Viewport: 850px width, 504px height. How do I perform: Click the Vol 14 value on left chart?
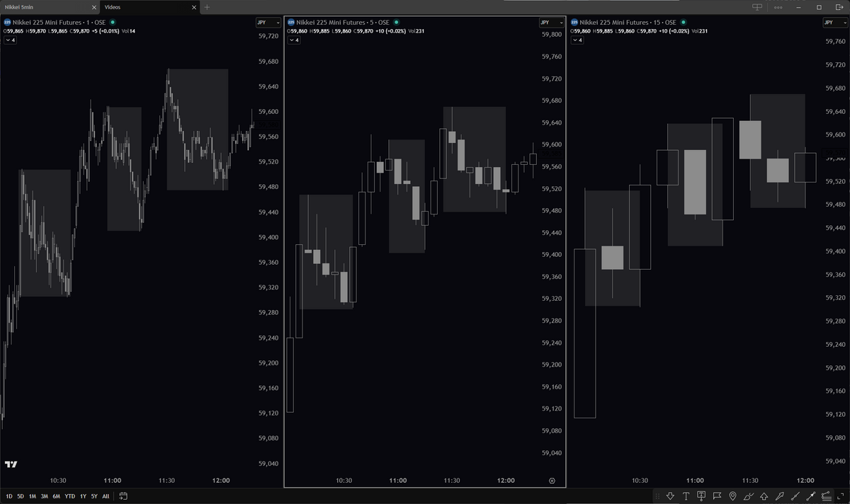point(128,31)
